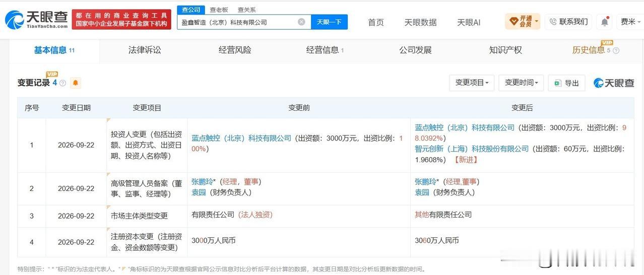Click the TianYanCha logo at top left

click(x=36, y=20)
